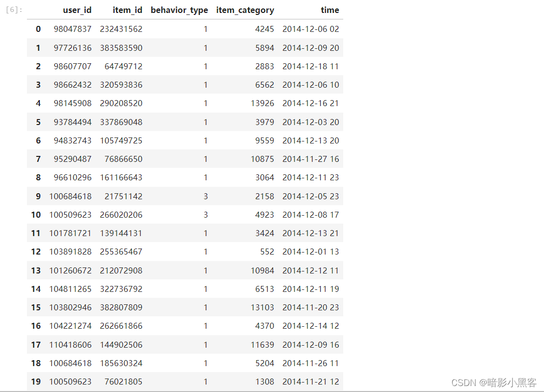
Task: Select user_id value 101260672
Action: pos(70,270)
